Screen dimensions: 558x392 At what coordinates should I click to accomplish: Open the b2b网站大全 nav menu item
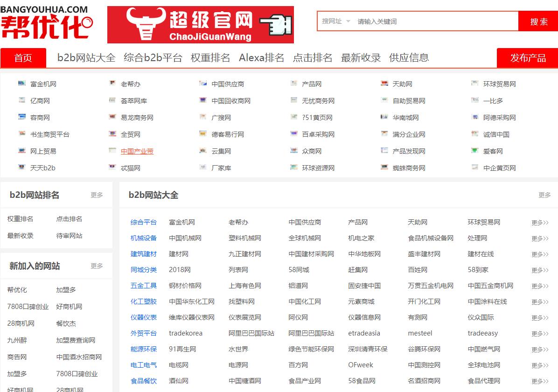(x=86, y=58)
